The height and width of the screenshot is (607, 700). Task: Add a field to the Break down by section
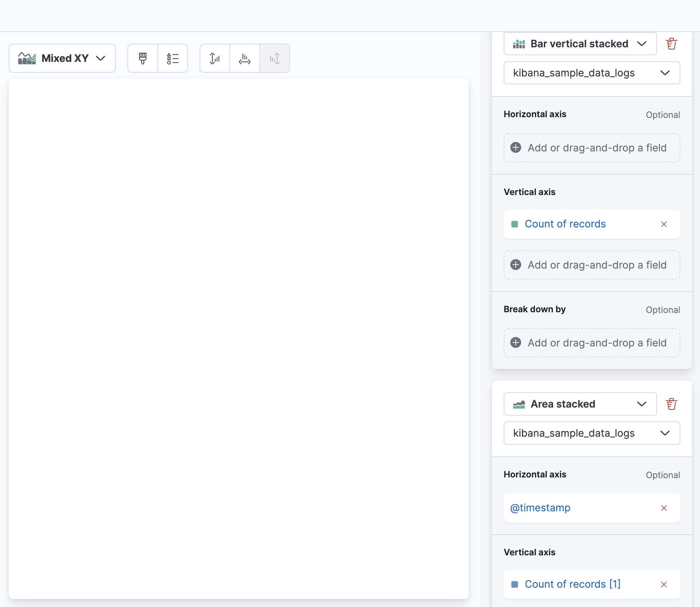pos(591,342)
